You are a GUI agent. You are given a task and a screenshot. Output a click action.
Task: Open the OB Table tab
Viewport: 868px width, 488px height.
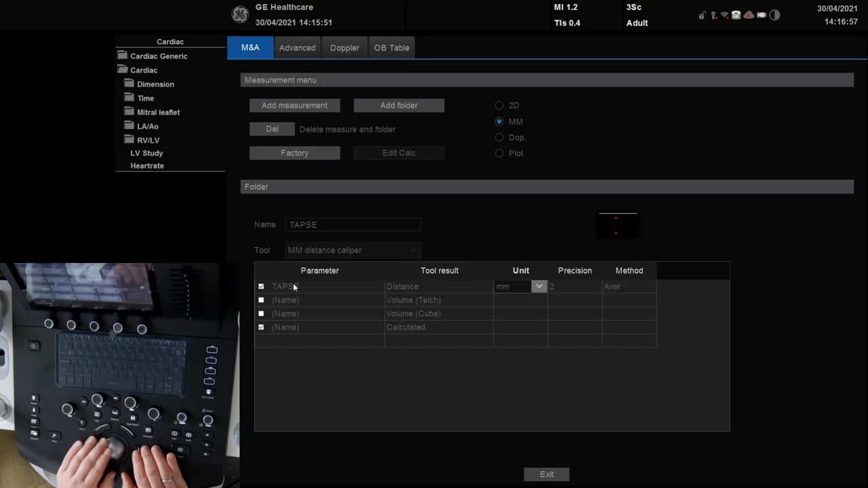click(391, 48)
